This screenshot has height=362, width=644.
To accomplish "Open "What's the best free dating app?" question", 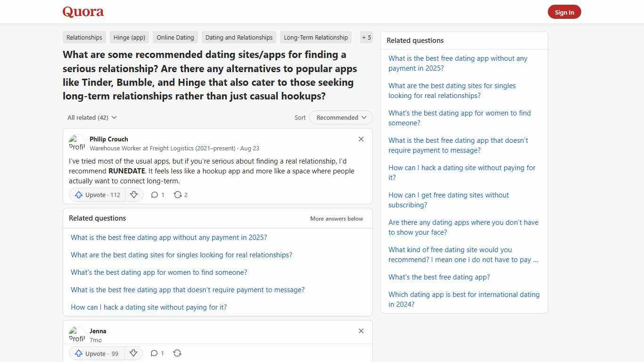I will pyautogui.click(x=439, y=277).
